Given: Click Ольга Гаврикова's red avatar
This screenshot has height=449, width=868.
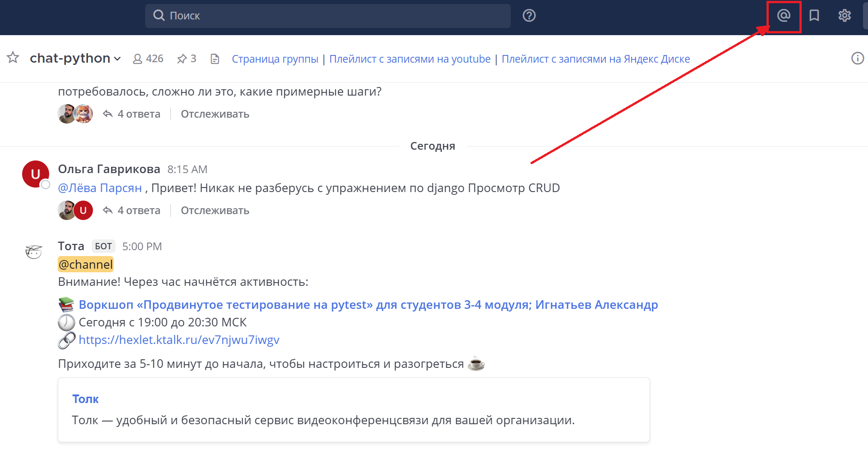Looking at the screenshot, I should [35, 174].
